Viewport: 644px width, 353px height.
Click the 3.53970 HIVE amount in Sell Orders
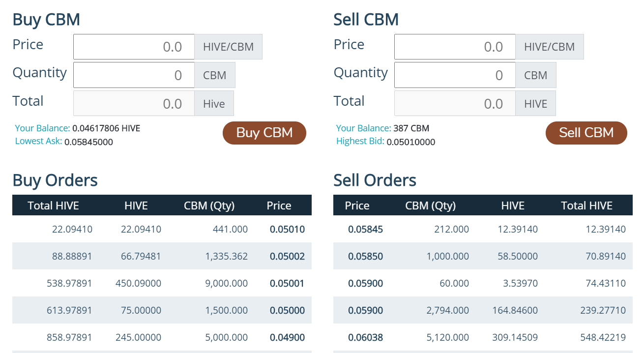[x=521, y=283]
